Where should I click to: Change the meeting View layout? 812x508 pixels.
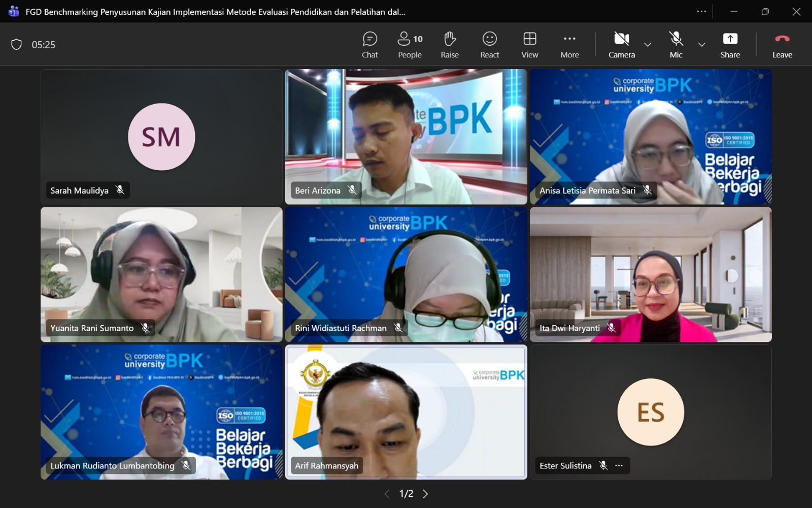click(x=529, y=45)
